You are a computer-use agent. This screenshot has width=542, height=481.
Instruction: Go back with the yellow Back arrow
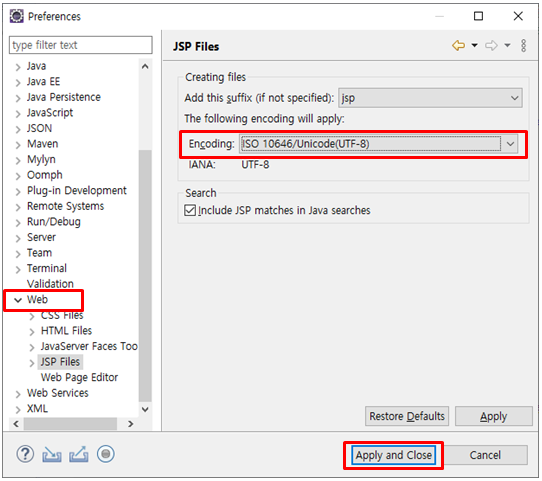[459, 45]
